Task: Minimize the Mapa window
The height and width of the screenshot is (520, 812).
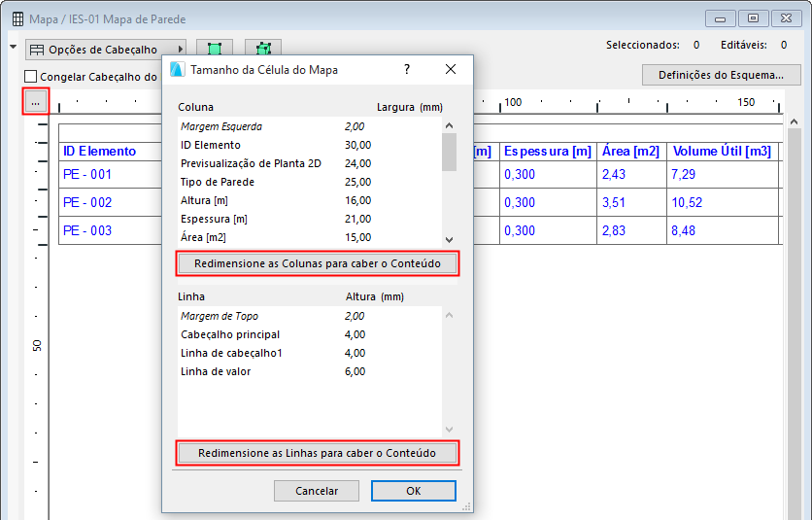Action: click(720, 18)
